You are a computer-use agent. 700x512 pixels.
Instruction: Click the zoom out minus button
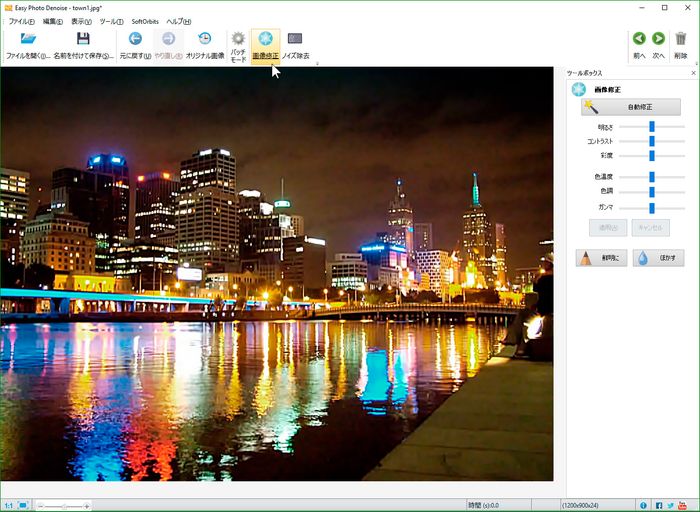coord(41,506)
